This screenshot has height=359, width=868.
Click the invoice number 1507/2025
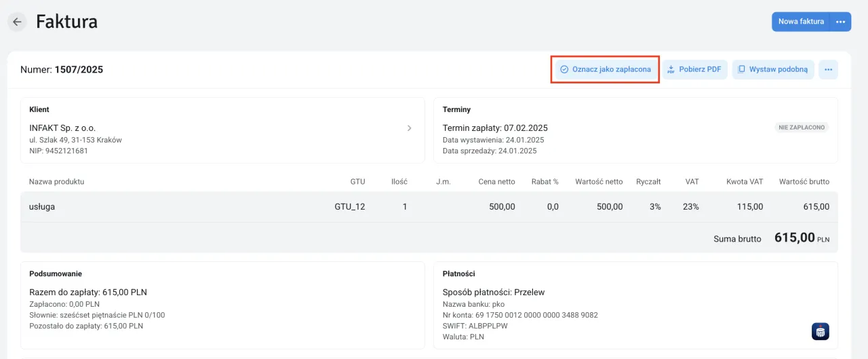[x=79, y=69]
